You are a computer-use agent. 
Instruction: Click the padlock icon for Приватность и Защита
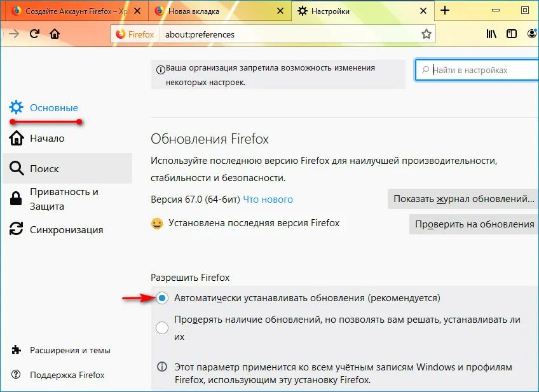16,199
